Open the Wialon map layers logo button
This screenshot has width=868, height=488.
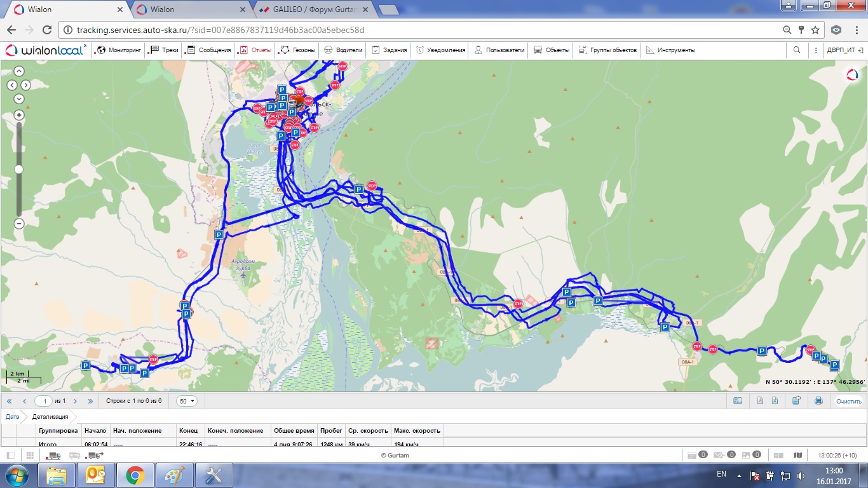[x=852, y=75]
